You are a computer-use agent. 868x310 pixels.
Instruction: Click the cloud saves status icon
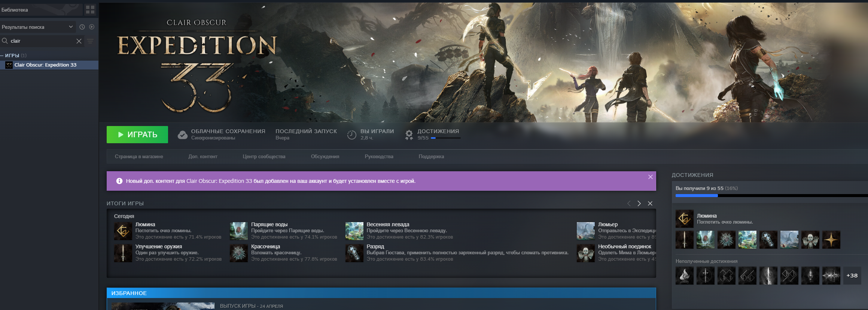[x=183, y=135]
